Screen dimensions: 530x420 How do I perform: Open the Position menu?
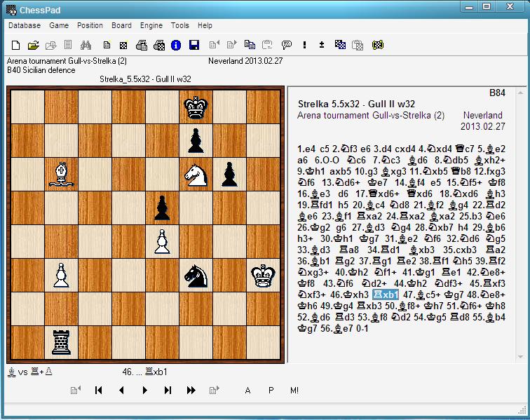click(90, 25)
